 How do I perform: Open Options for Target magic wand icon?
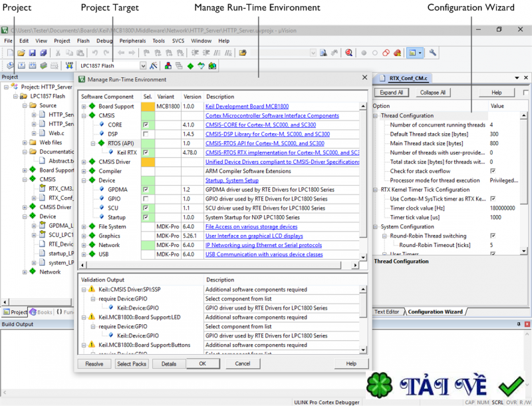coord(154,65)
